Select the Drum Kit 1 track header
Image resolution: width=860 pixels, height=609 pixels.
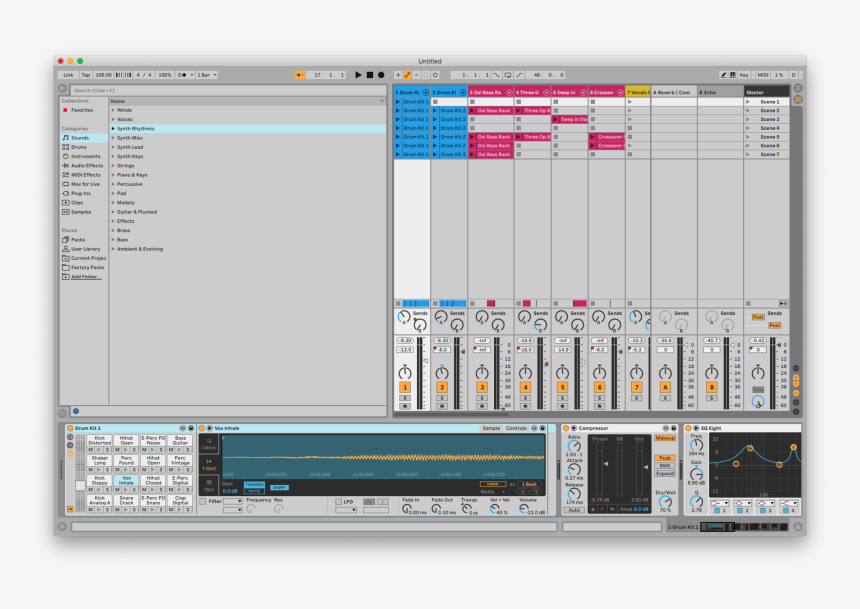coord(412,92)
